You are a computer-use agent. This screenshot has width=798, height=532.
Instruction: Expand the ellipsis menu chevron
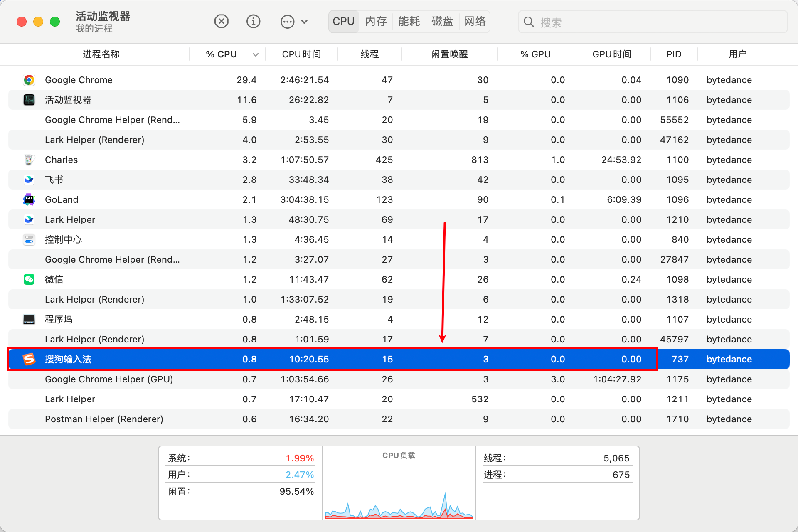click(304, 22)
